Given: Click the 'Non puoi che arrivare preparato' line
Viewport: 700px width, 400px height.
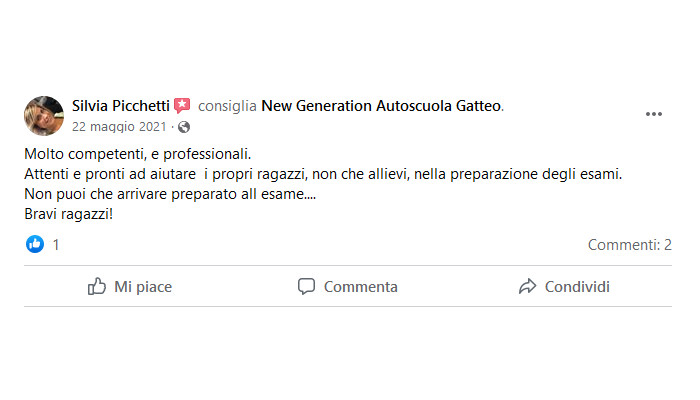Looking at the screenshot, I should pos(169,194).
